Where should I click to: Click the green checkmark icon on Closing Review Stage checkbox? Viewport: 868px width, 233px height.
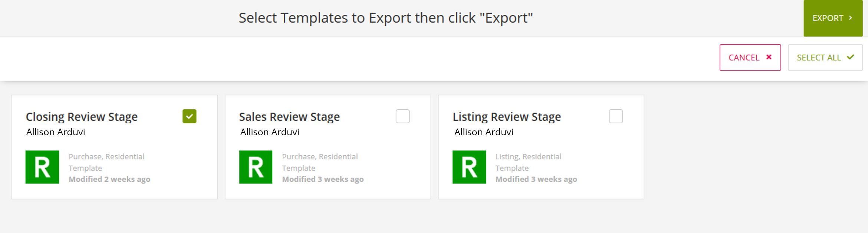190,117
